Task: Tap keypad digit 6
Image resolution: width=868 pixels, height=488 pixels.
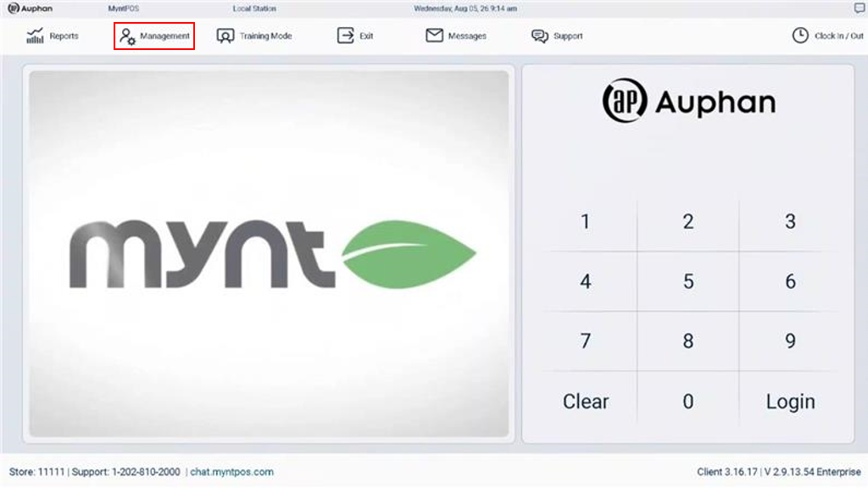Action: 791,281
